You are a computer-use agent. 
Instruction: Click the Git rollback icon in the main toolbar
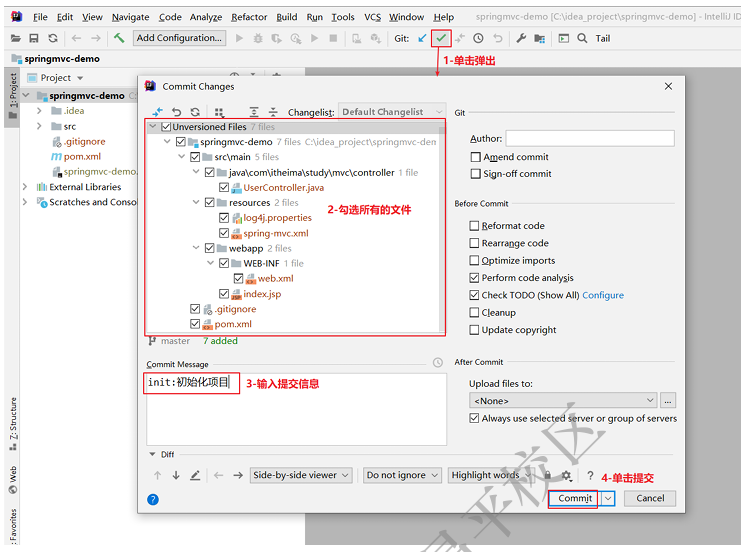point(498,38)
